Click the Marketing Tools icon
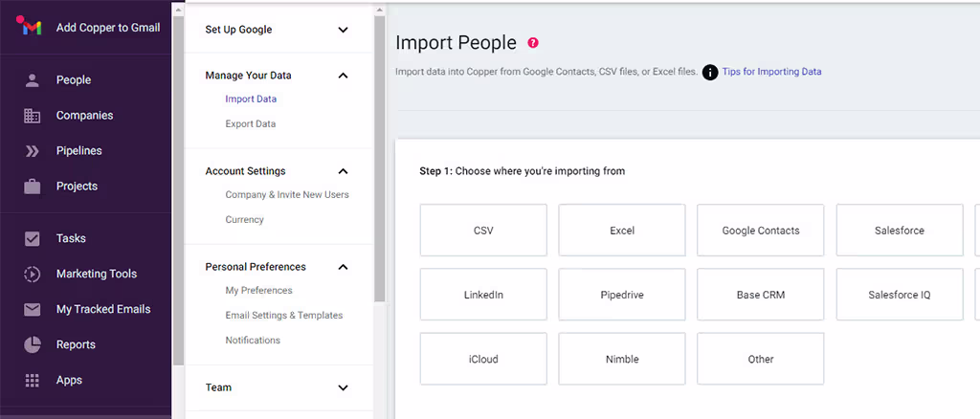This screenshot has height=419, width=980. pos(33,275)
